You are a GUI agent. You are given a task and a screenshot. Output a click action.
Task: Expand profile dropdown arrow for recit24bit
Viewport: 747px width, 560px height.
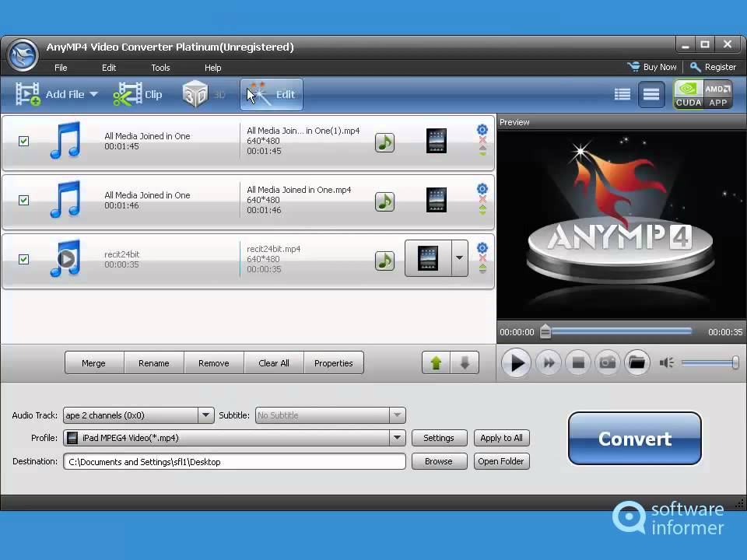pyautogui.click(x=459, y=258)
